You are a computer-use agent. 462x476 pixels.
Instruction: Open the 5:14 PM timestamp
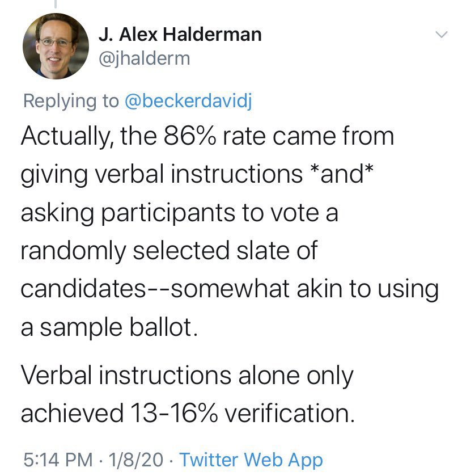pyautogui.click(x=58, y=460)
